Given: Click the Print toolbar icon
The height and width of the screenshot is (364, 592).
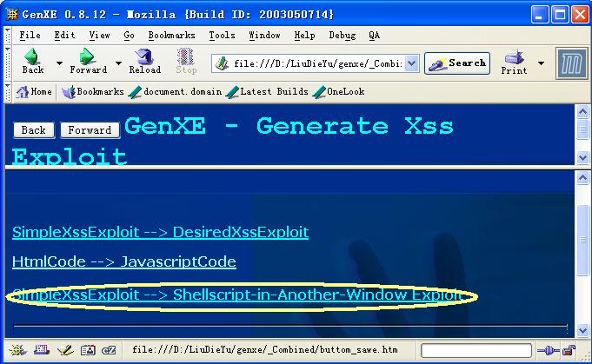Looking at the screenshot, I should coord(514,63).
